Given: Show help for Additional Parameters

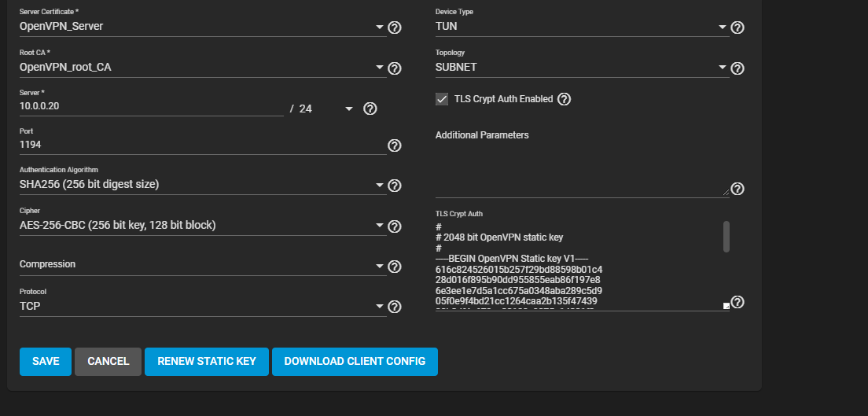Looking at the screenshot, I should [737, 189].
